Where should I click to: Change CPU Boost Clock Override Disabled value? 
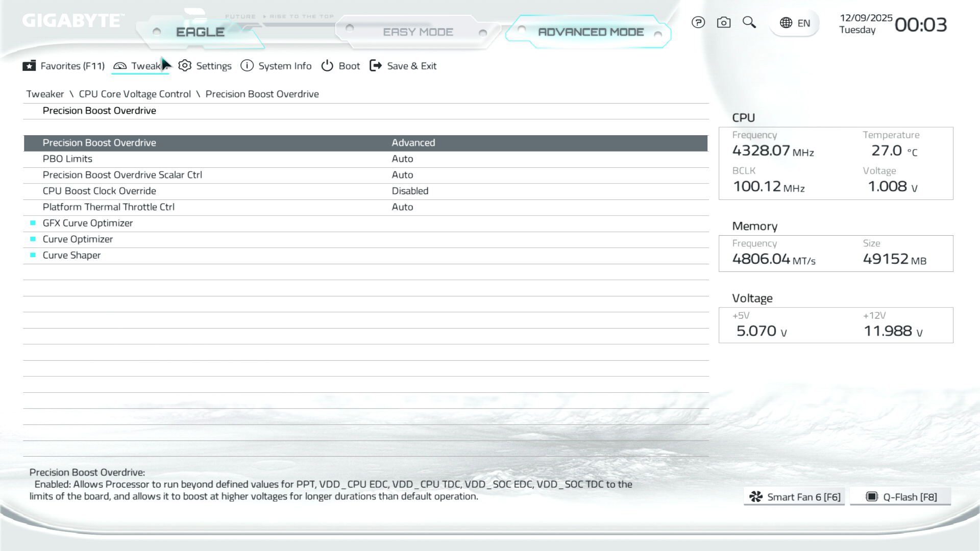[x=410, y=191]
